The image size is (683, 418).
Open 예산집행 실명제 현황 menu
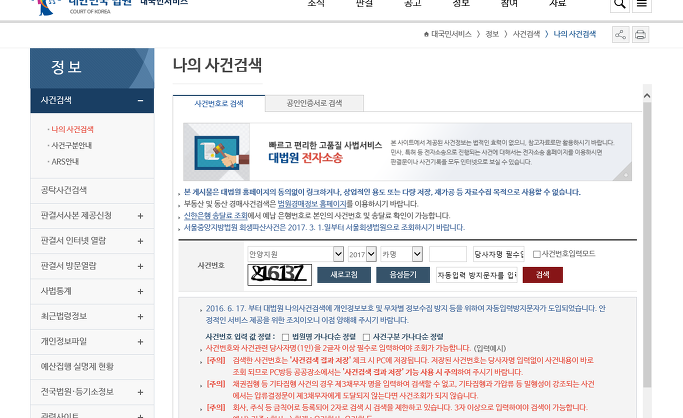click(92, 367)
